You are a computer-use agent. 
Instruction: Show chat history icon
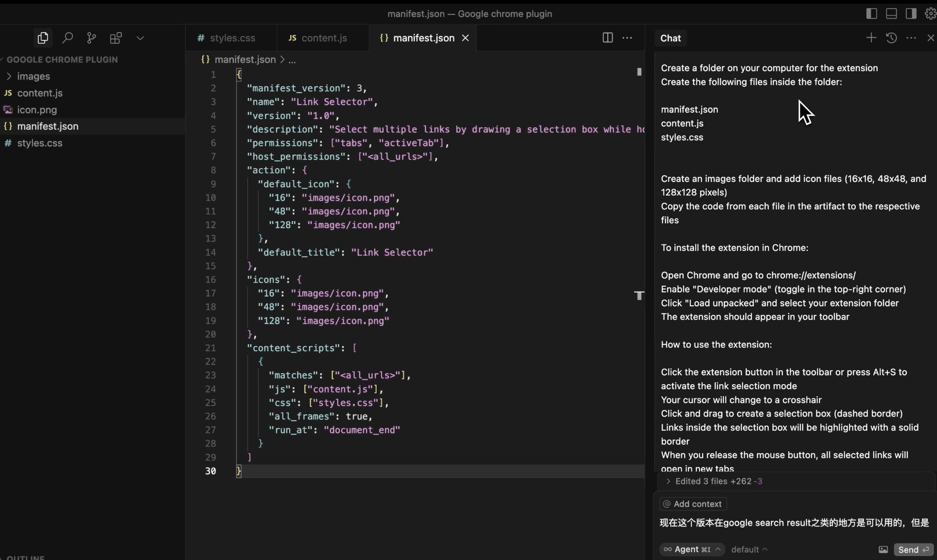[x=891, y=38]
